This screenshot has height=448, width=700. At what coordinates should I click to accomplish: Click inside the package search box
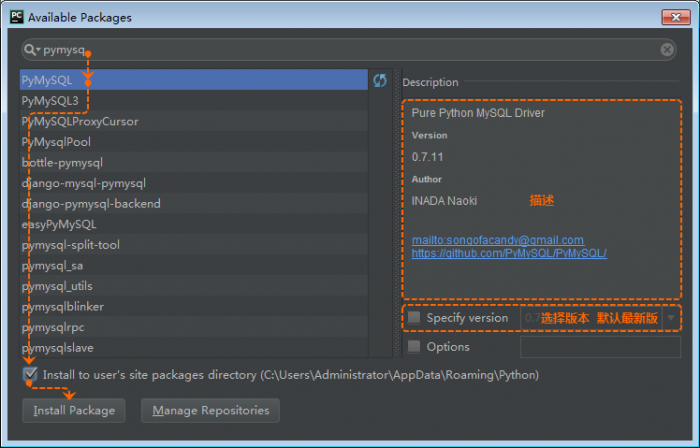(x=350, y=49)
